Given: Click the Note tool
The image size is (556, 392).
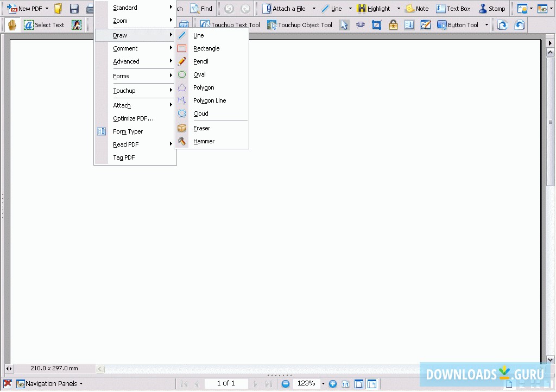Looking at the screenshot, I should tap(417, 9).
